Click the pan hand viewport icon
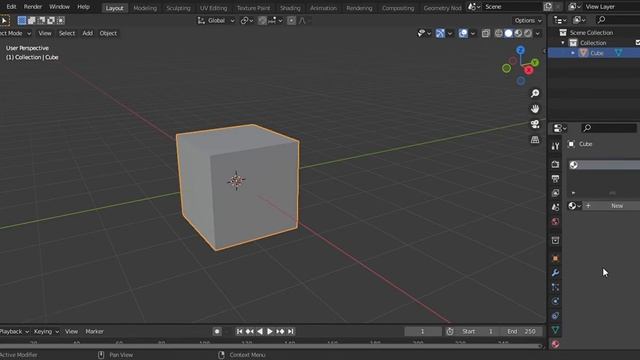Screen dimensions: 640x360 click(x=535, y=109)
